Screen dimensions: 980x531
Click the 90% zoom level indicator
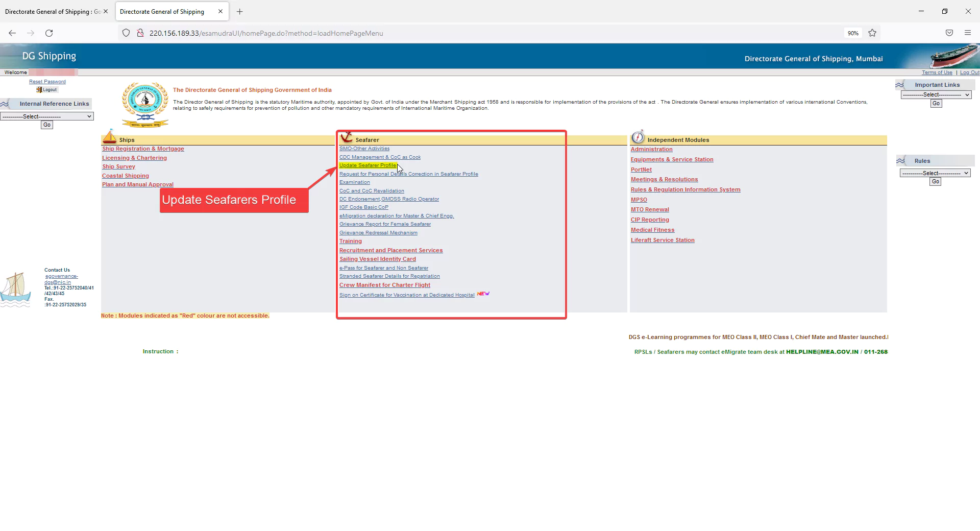(853, 33)
